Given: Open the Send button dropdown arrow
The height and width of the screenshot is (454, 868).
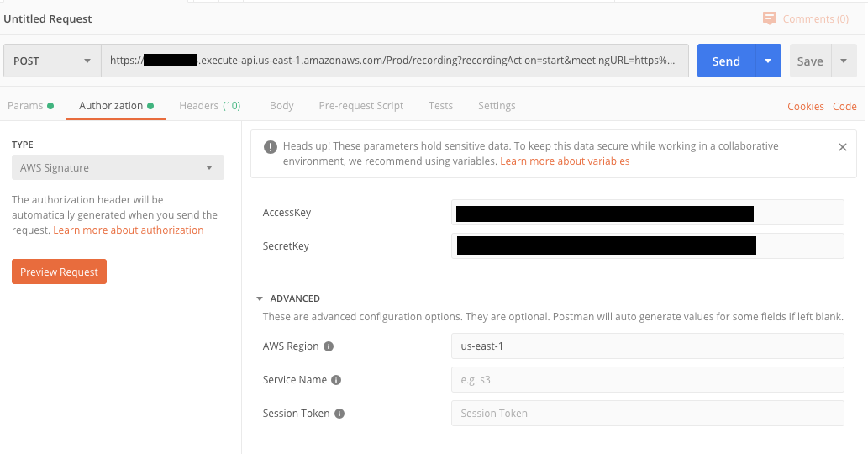Looking at the screenshot, I should [768, 61].
